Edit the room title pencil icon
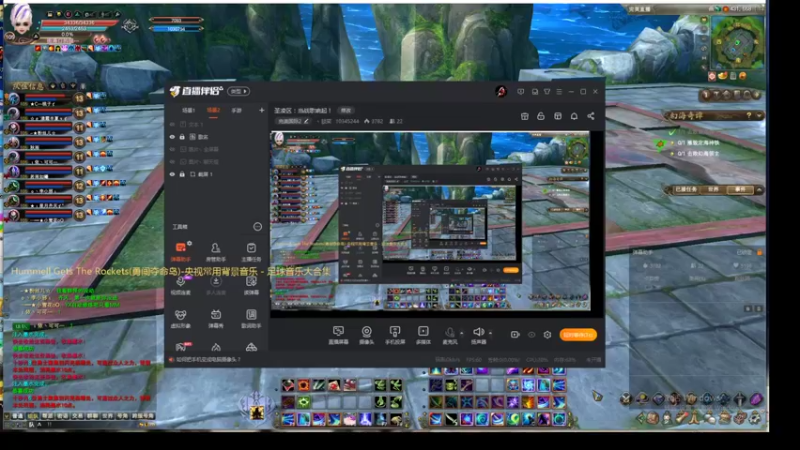 [x=306, y=121]
